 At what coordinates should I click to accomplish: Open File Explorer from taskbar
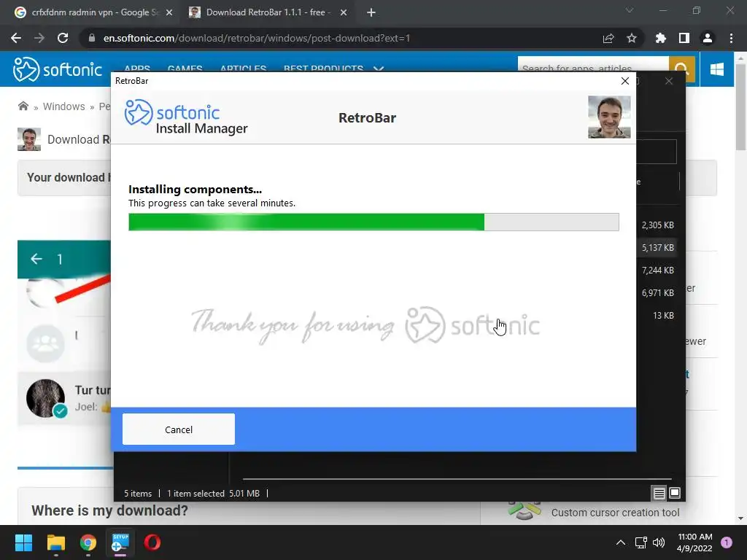point(55,542)
